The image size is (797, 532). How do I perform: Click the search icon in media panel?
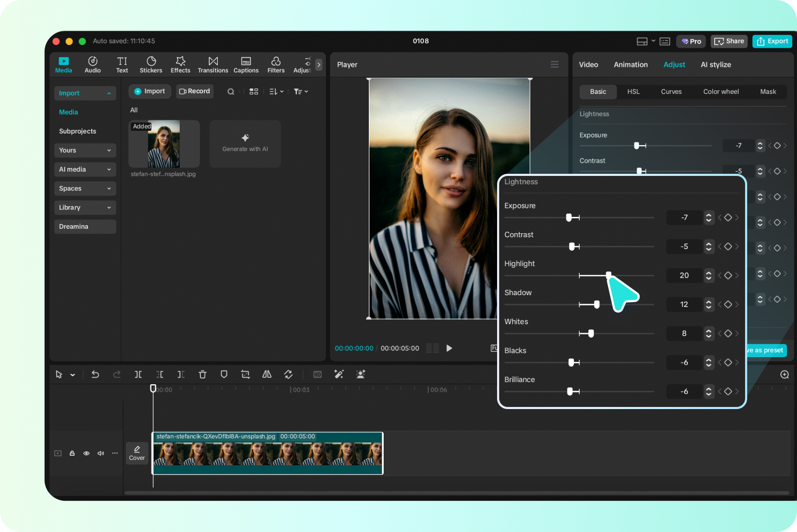coord(231,92)
